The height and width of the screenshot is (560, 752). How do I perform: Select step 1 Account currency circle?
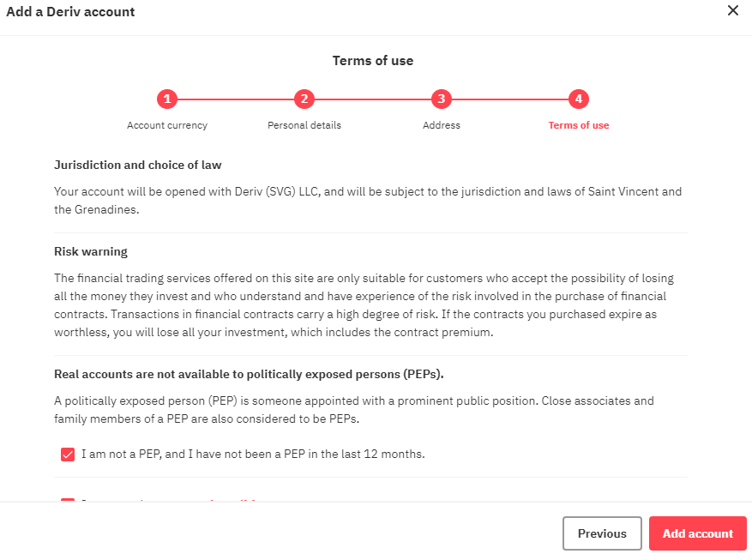[x=167, y=99]
